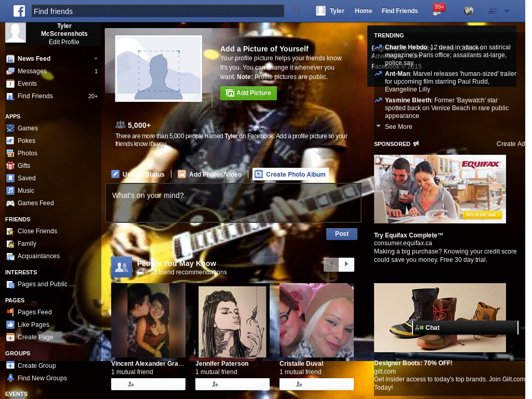Open Jennifer Paterson's profile photo
532x399 pixels.
(232, 320)
